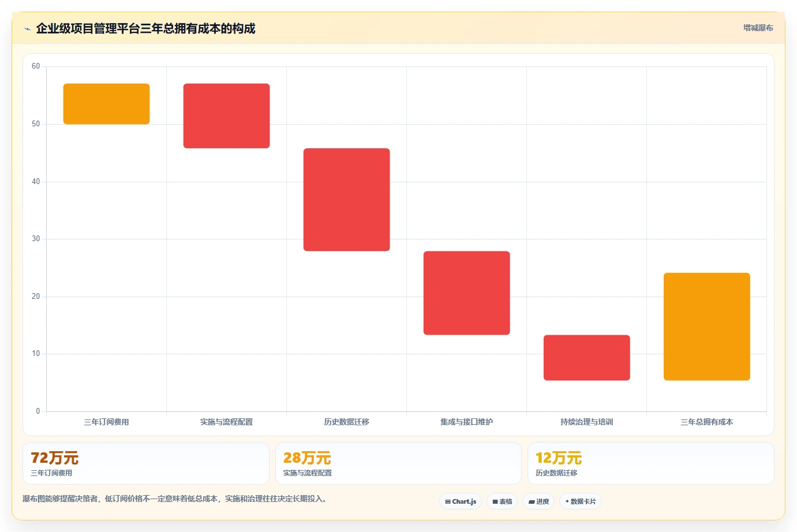Screen dimensions: 797x532
Task: Click the y-axis value 10
Action: [36, 354]
